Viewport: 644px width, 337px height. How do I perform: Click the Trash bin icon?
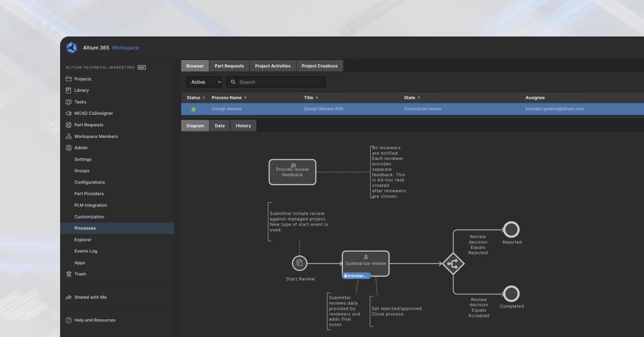[x=69, y=274]
